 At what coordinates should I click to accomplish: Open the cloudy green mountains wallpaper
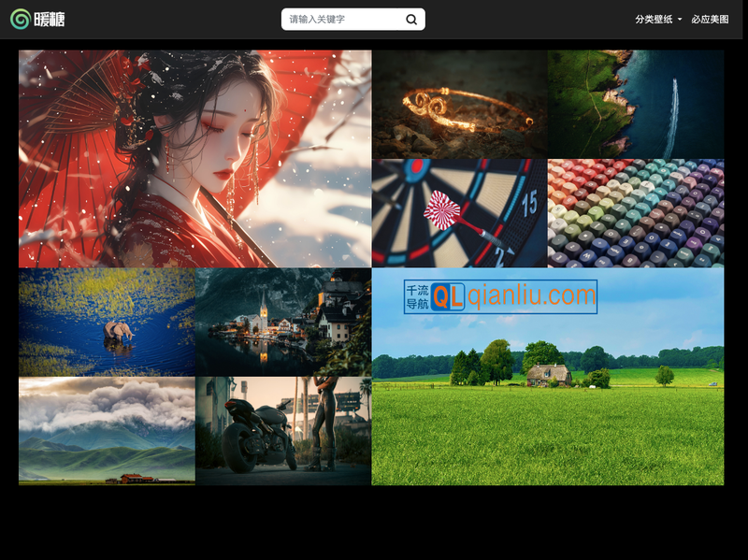pos(107,431)
